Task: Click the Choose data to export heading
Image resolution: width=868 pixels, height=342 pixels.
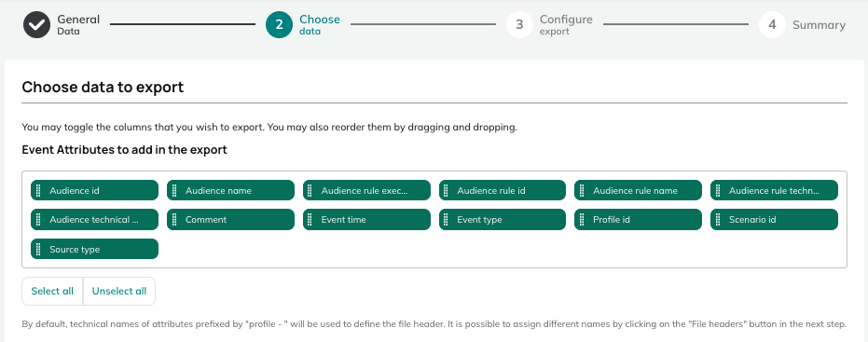Action: [103, 88]
